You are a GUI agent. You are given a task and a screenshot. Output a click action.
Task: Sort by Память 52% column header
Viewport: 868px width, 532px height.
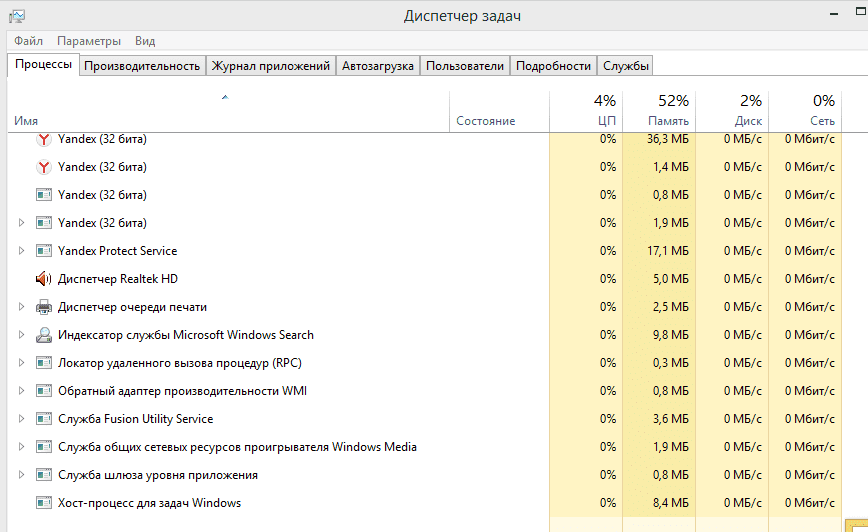[x=659, y=111]
